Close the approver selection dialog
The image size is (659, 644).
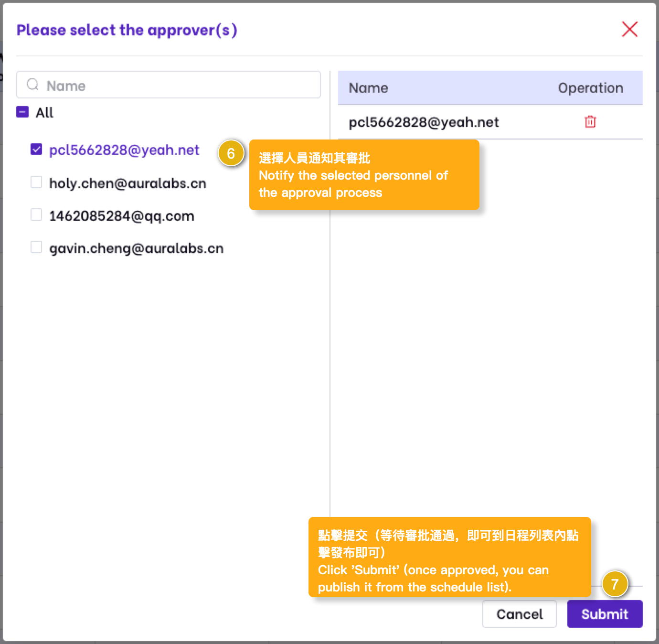pos(629,29)
